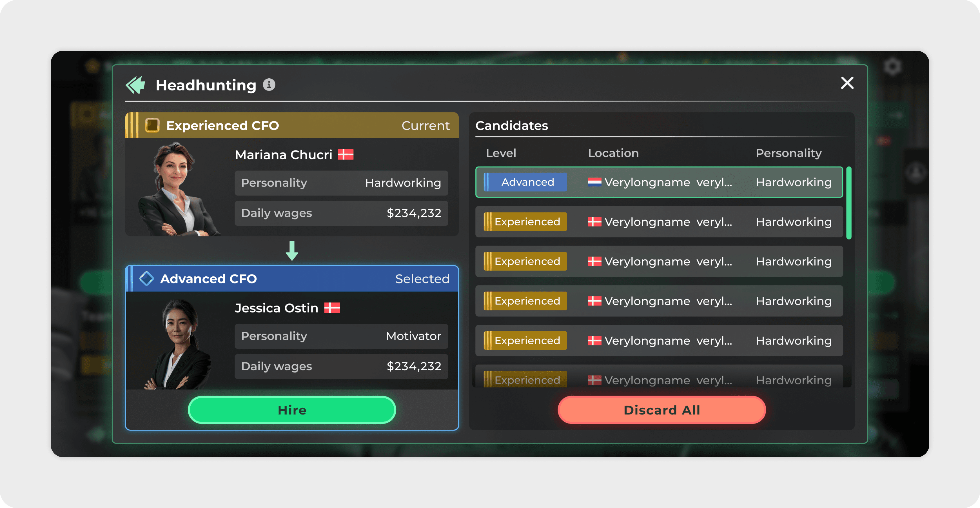Viewport: 980px width, 508px height.
Task: Click Mariana Chucri's Denmark flag
Action: click(x=346, y=154)
